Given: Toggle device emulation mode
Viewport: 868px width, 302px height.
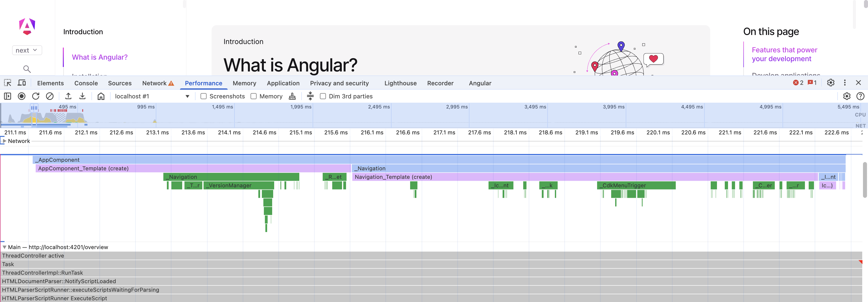Looking at the screenshot, I should tap(22, 83).
